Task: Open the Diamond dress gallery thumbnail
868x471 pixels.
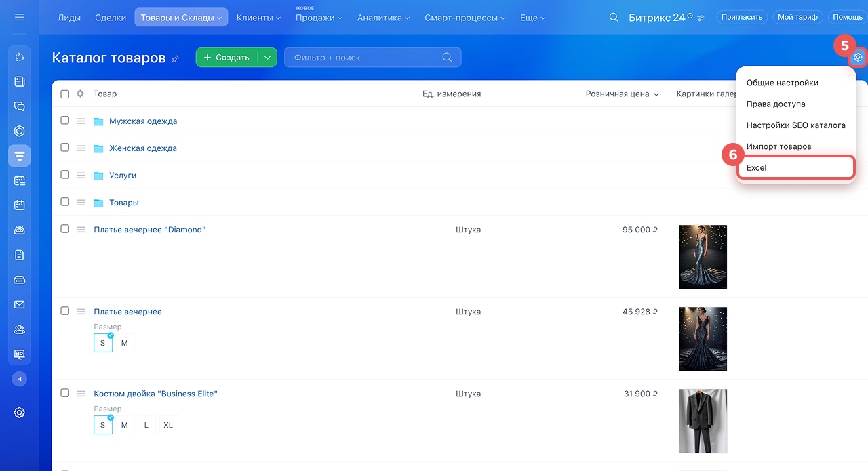Action: [703, 257]
